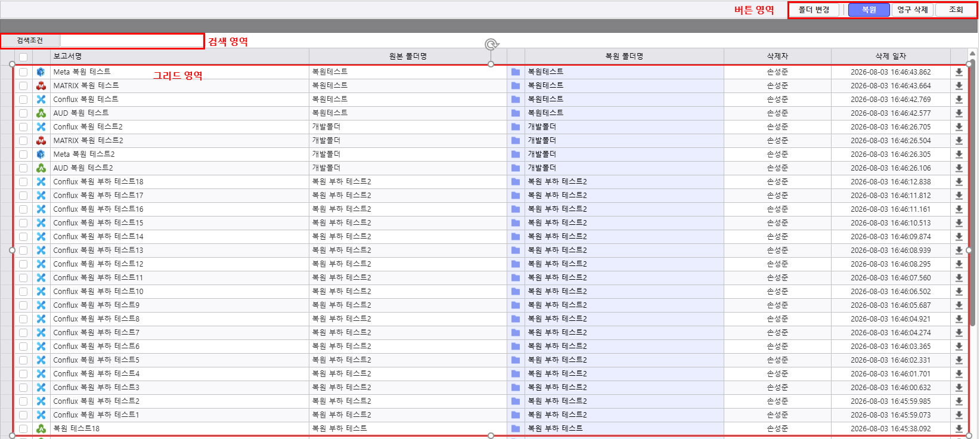The height and width of the screenshot is (439, 980).
Task: Click download icon for MATRIX 복원 테스트 row
Action: (959, 85)
